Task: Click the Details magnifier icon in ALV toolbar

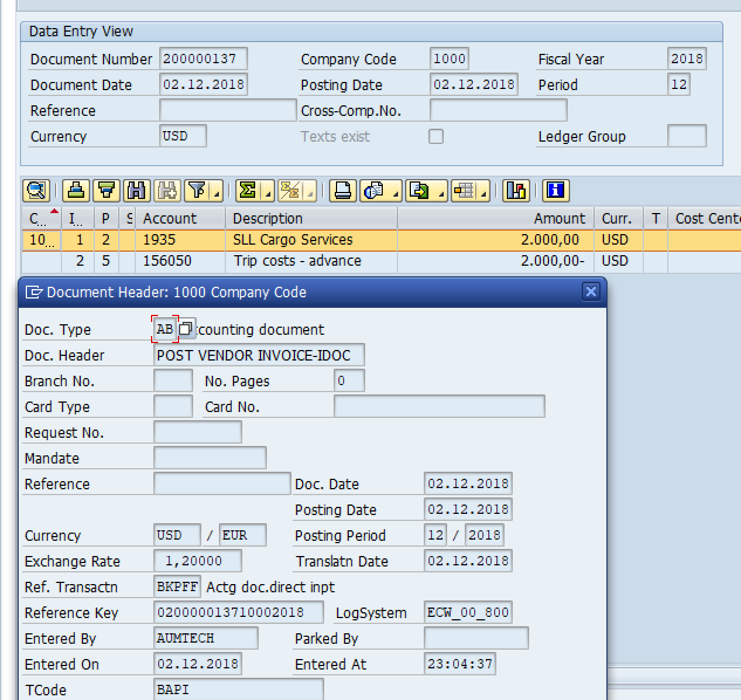Action: click(x=36, y=191)
